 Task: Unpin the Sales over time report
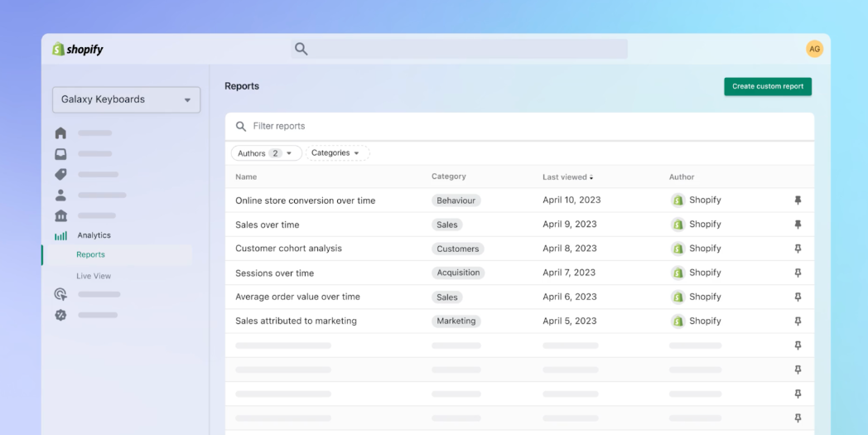(798, 225)
